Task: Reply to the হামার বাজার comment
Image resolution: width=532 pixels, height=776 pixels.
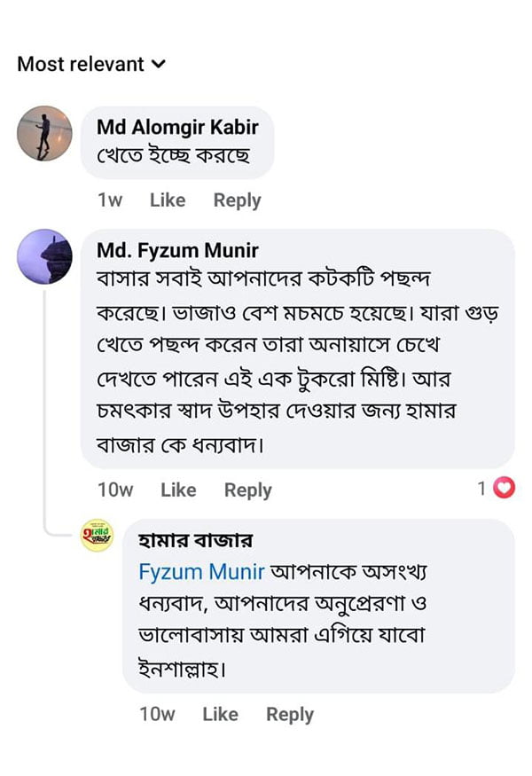Action: click(290, 714)
